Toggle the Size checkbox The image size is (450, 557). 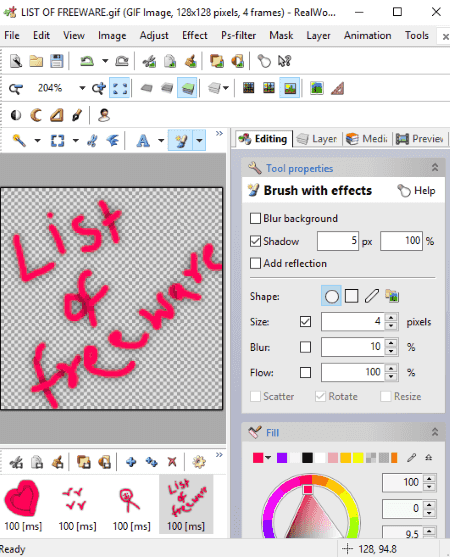pyautogui.click(x=305, y=322)
